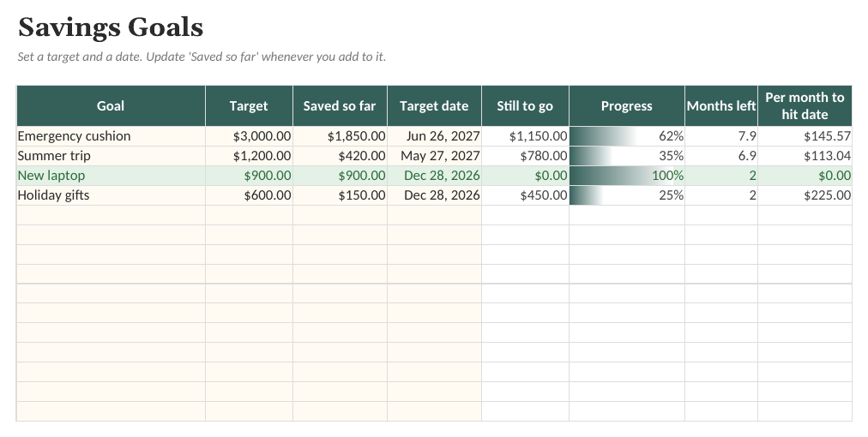Click the May 27, 2027 date cell

pyautogui.click(x=435, y=156)
